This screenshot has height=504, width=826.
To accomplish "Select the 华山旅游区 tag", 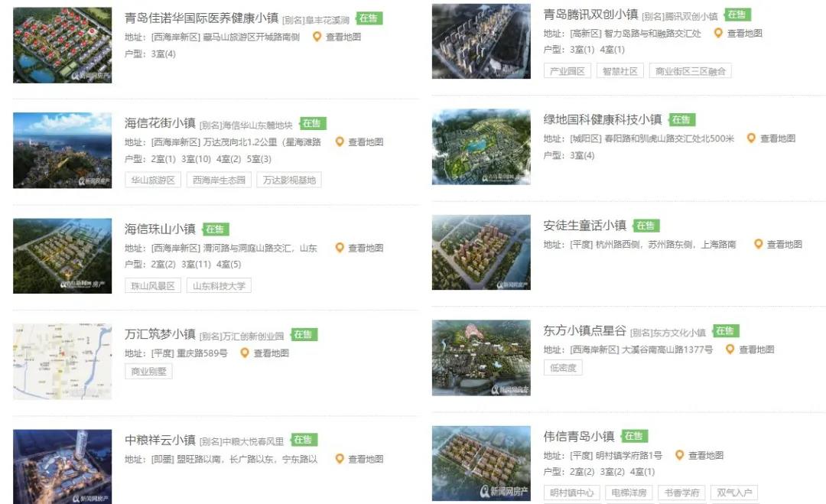I will click(153, 180).
